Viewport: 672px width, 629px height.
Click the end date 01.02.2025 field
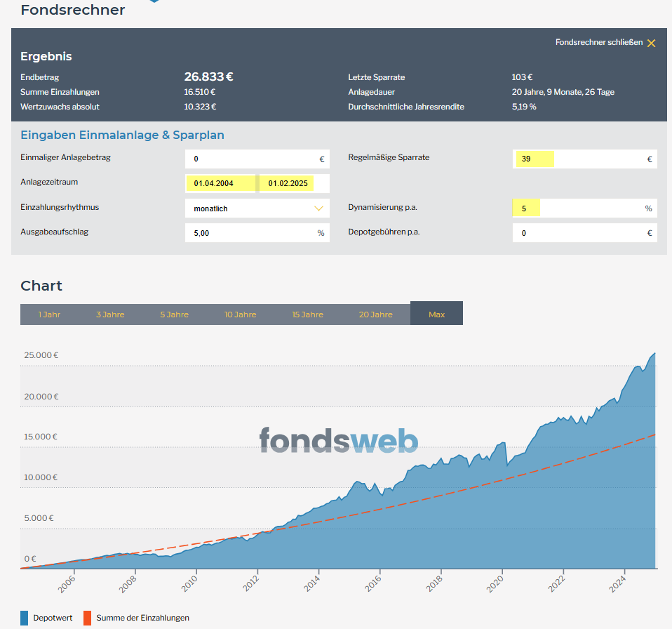click(295, 183)
